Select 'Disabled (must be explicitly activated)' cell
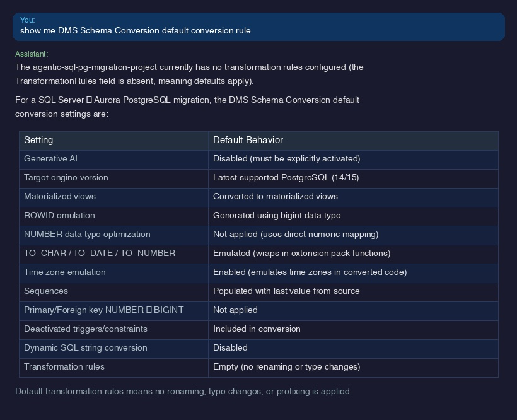517x420 pixels. pyautogui.click(x=353, y=160)
